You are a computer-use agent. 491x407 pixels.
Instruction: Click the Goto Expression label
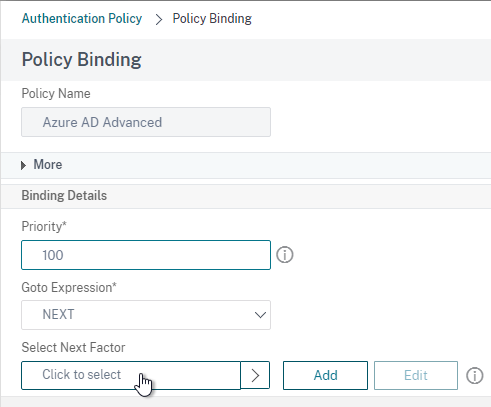tap(69, 287)
